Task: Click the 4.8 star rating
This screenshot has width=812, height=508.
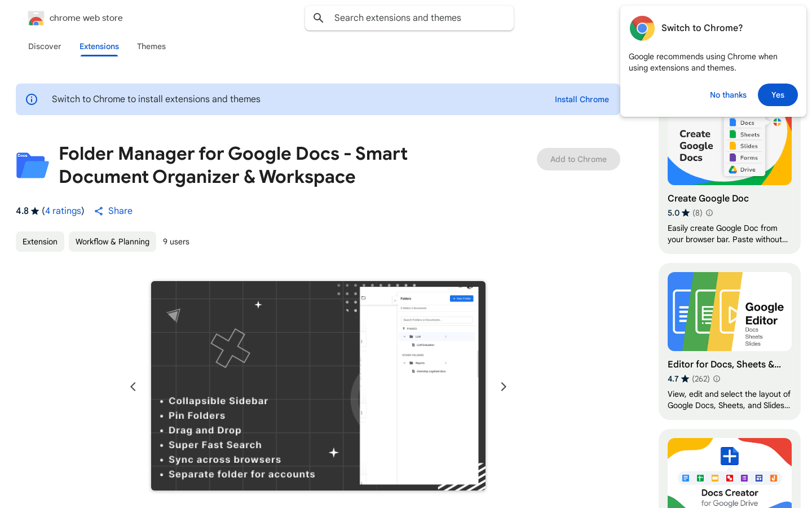Action: click(x=28, y=211)
